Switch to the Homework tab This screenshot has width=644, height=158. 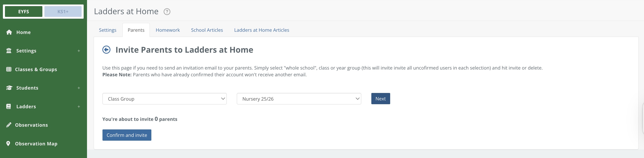(168, 30)
